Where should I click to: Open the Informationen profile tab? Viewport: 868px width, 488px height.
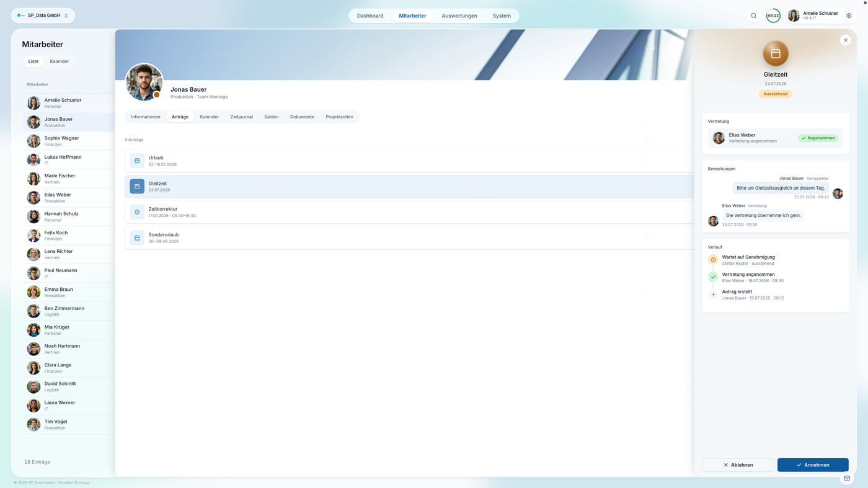coord(145,117)
